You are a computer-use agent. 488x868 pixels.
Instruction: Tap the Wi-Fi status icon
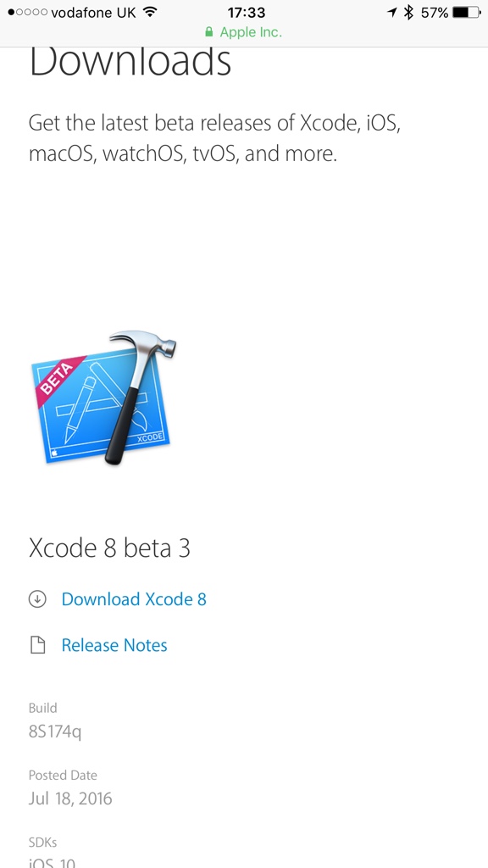149,12
